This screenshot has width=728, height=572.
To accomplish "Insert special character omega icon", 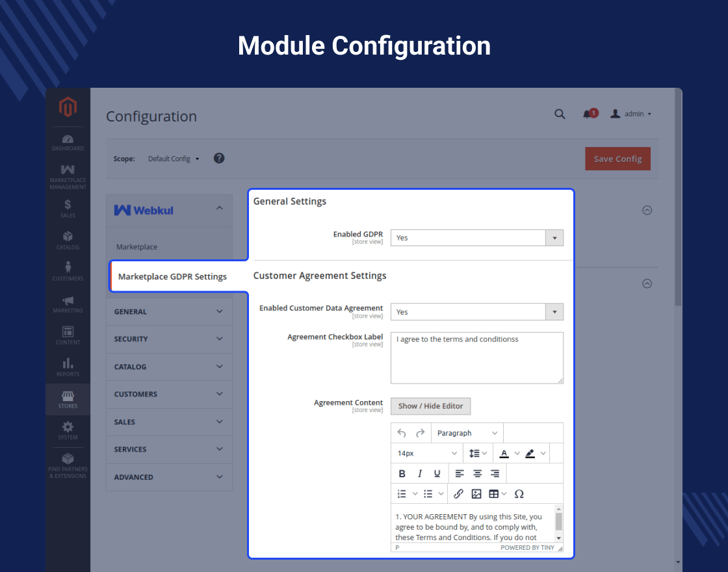I will pos(519,494).
